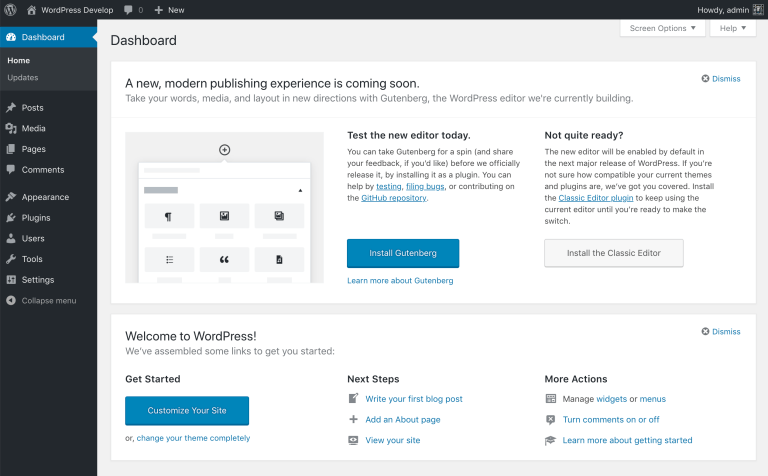768x476 pixels.
Task: Click the Gutenberg editor preview image
Action: tap(225, 207)
